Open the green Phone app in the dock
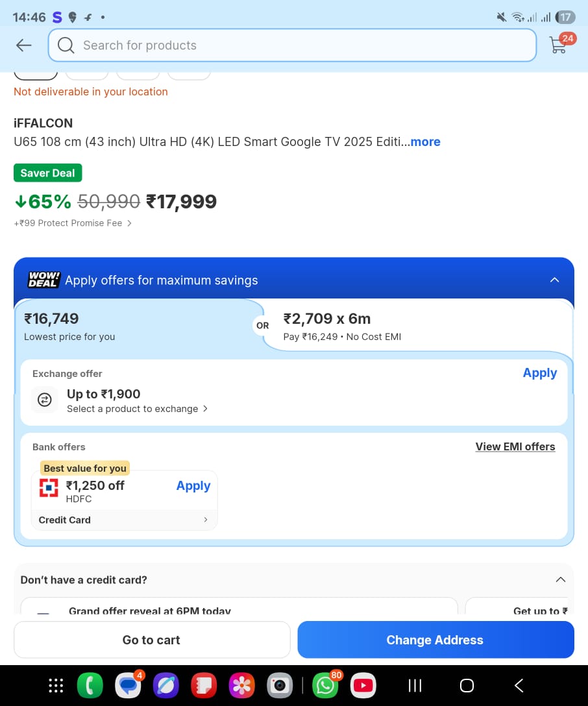588x706 pixels. (x=90, y=685)
